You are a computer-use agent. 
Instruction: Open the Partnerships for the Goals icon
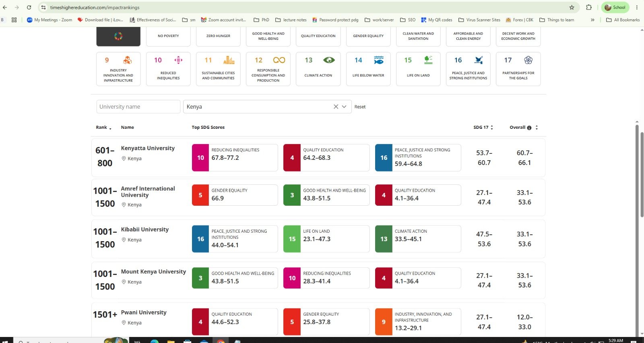click(x=528, y=60)
